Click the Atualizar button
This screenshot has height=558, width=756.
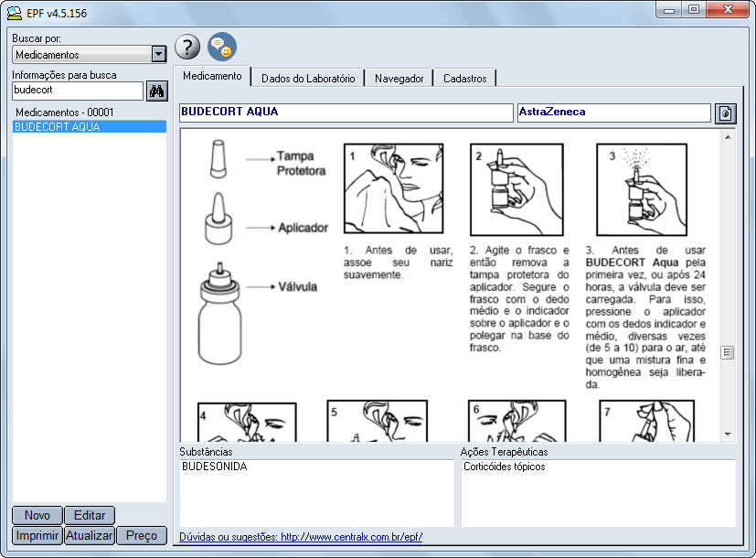pos(90,535)
